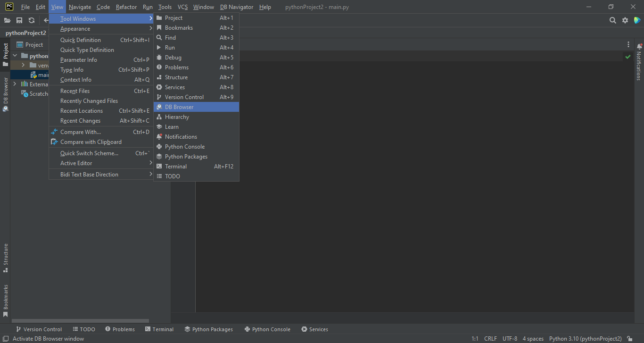Click UTF-8 to change file encoding
Viewport: 644px width, 343px height.
pos(510,338)
